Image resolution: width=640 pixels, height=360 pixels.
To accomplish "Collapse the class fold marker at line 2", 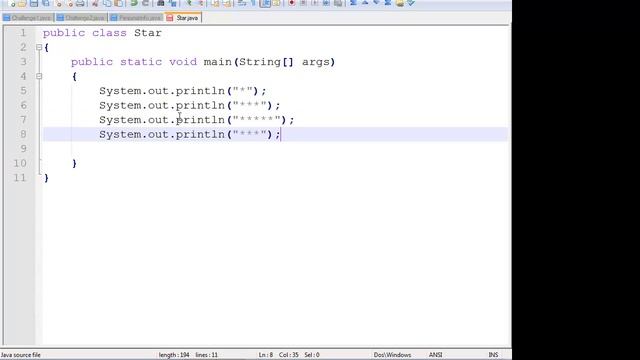I will [x=39, y=47].
